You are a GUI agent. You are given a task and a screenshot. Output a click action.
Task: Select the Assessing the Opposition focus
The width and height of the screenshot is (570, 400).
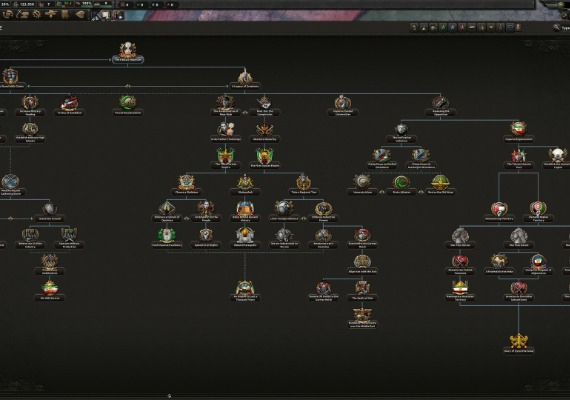coord(440,105)
